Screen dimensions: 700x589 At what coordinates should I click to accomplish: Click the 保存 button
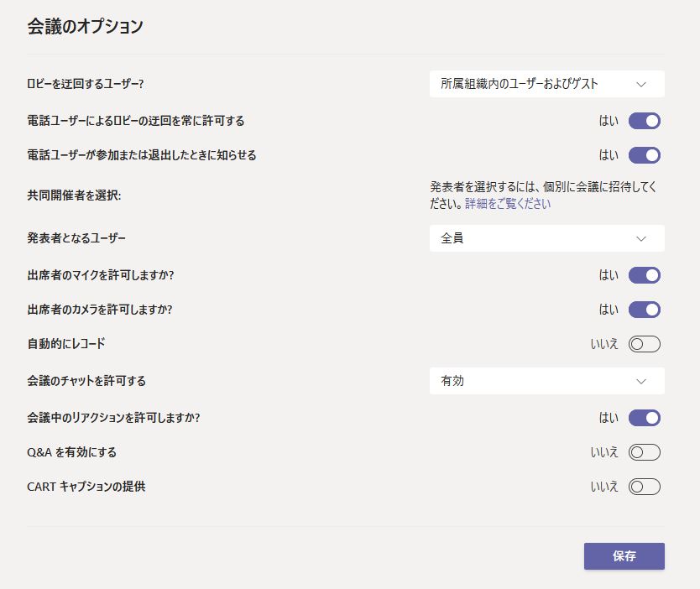(x=624, y=556)
